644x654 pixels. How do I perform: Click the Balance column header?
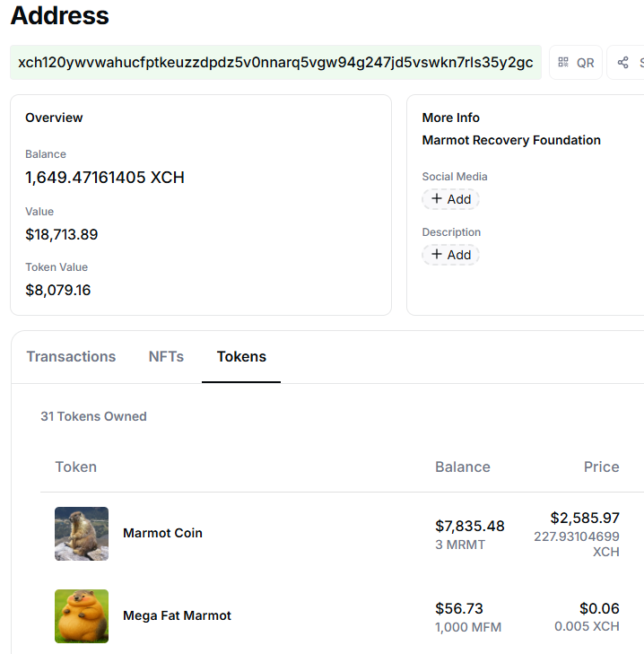click(x=463, y=467)
